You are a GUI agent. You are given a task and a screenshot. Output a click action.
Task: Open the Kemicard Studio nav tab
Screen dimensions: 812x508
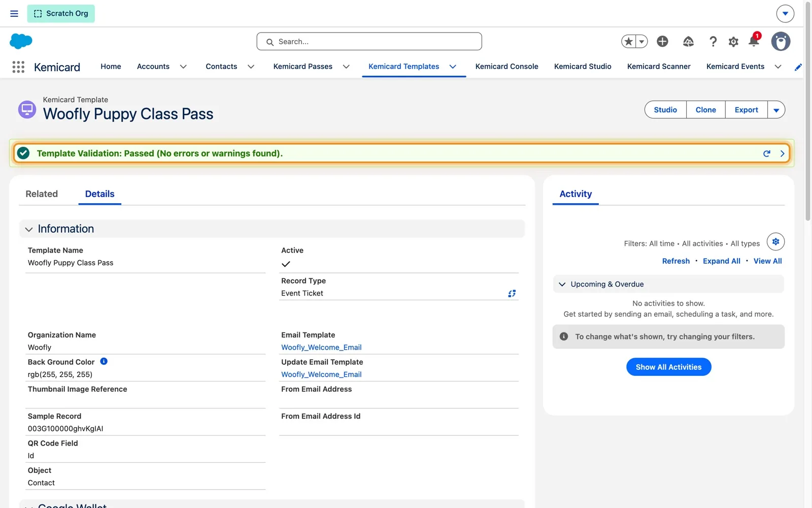(583, 67)
